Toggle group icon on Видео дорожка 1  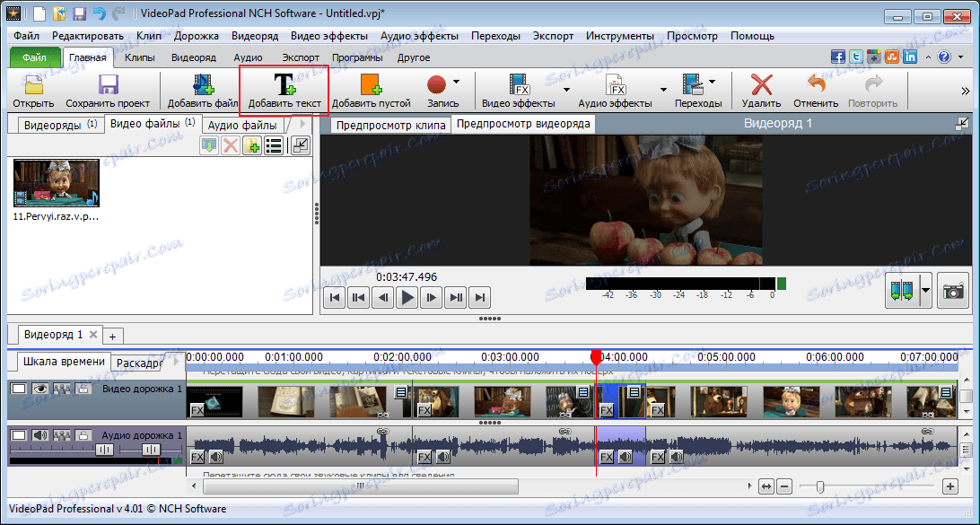pos(61,389)
